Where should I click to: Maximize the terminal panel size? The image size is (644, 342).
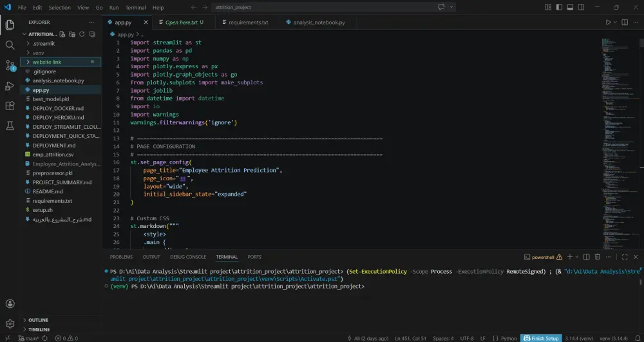pyautogui.click(x=624, y=257)
